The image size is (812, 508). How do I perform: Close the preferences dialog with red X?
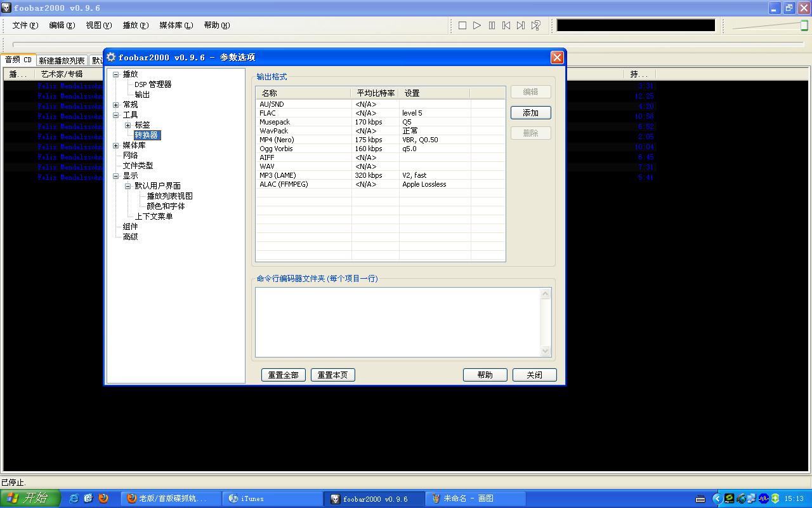[557, 57]
